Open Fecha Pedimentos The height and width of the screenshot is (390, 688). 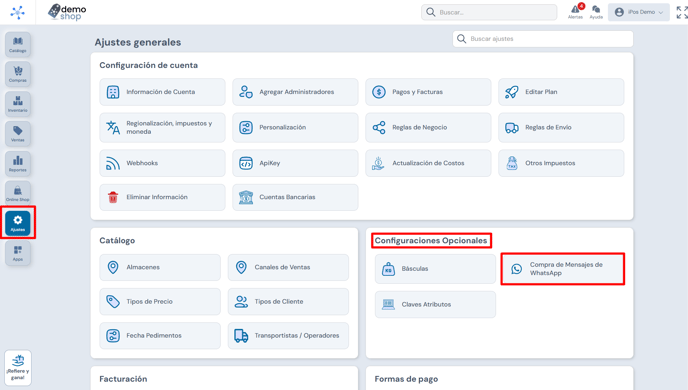(160, 336)
